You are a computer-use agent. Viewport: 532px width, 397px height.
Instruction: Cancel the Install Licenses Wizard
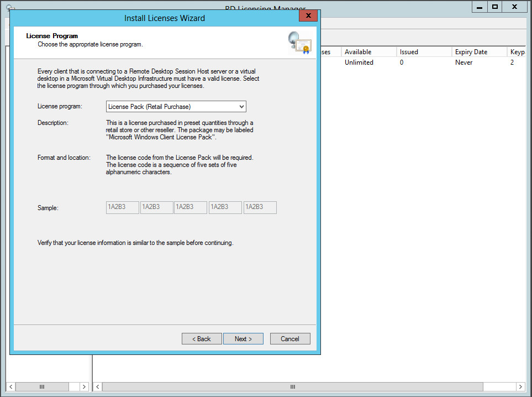tap(290, 338)
